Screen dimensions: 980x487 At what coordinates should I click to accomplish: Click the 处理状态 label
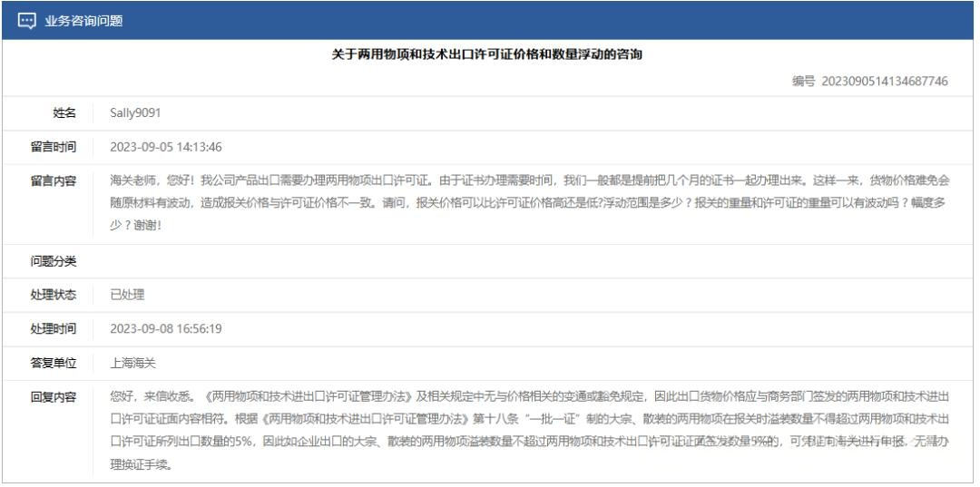click(x=54, y=295)
